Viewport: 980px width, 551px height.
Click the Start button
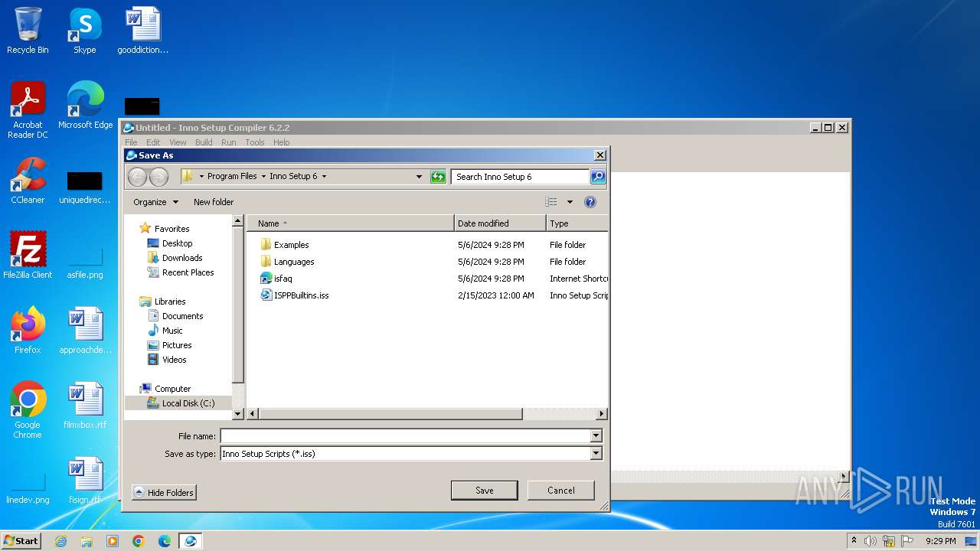tap(21, 541)
